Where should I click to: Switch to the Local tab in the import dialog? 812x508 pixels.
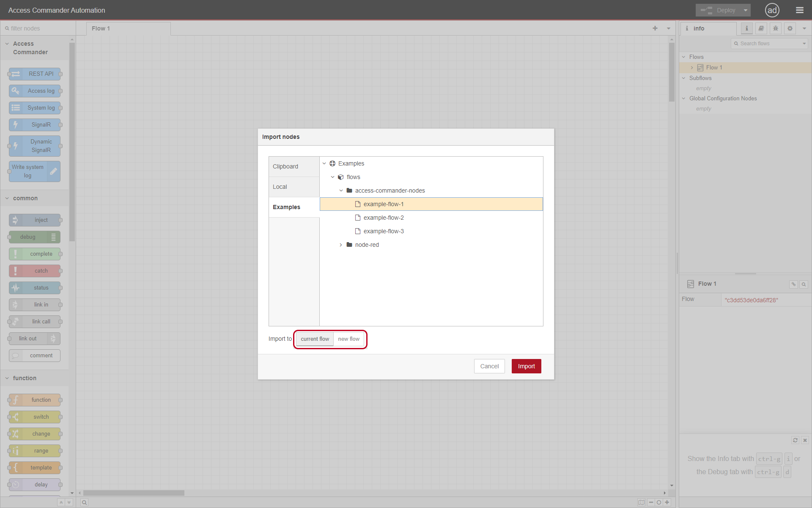(x=294, y=187)
